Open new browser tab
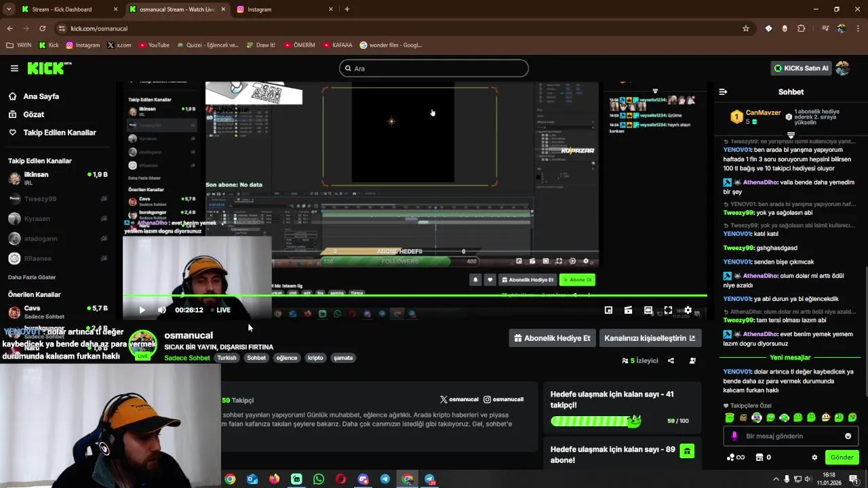 (347, 9)
